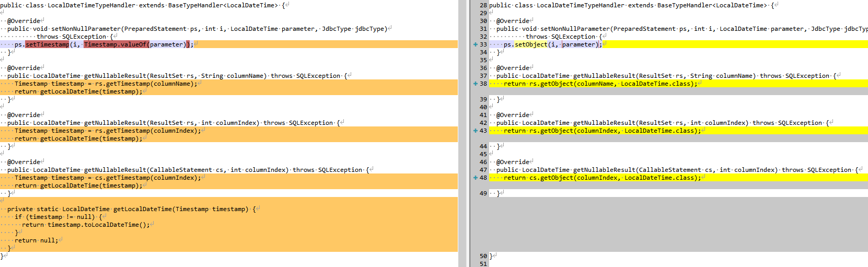This screenshot has height=267, width=868.
Task: Click the vertical divider between the diff panes
Action: (464, 133)
